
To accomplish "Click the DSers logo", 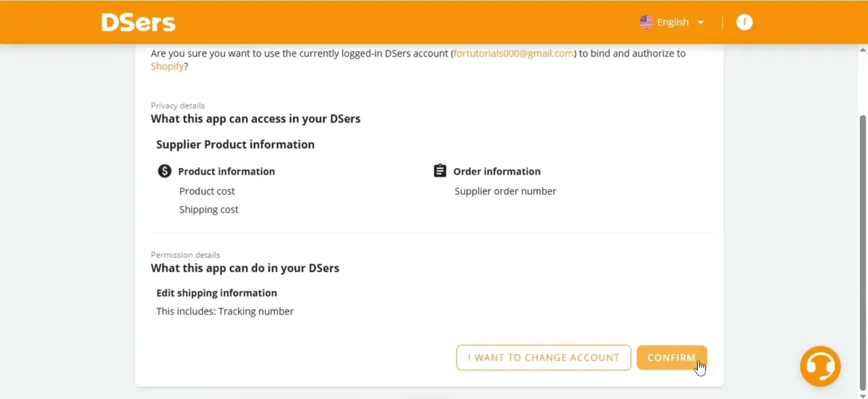I will pos(138,22).
